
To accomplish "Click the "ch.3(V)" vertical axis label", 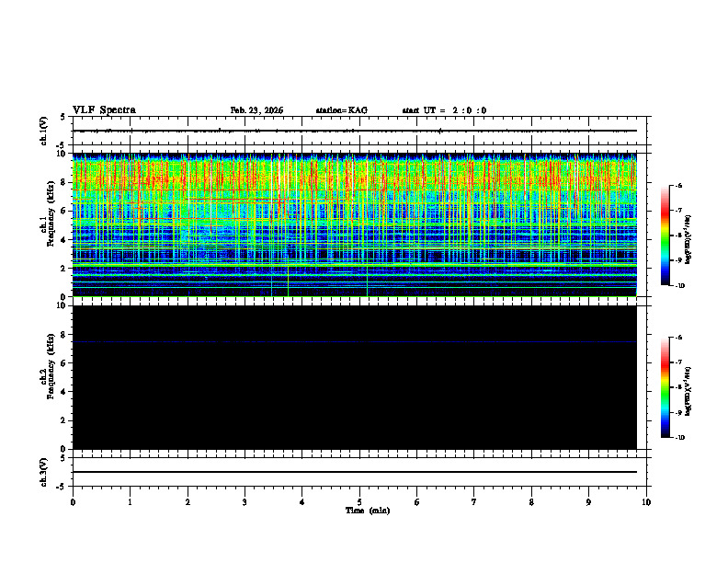I will coord(44,472).
